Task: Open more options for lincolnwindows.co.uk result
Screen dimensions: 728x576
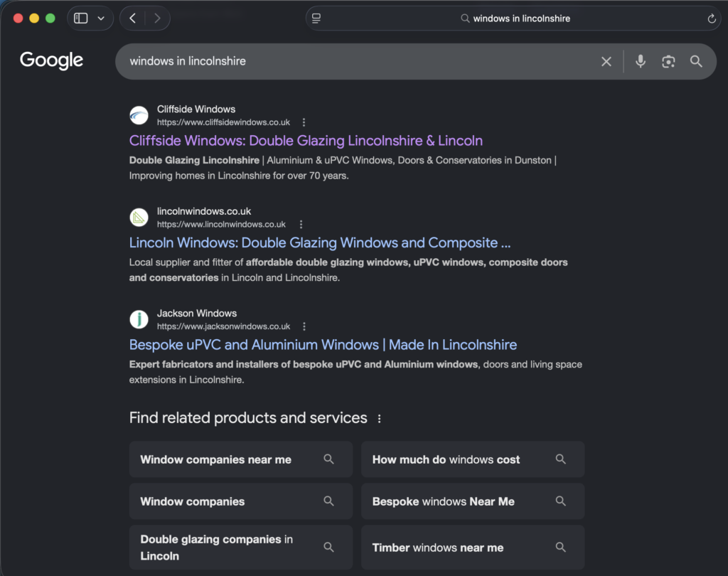Action: tap(301, 225)
